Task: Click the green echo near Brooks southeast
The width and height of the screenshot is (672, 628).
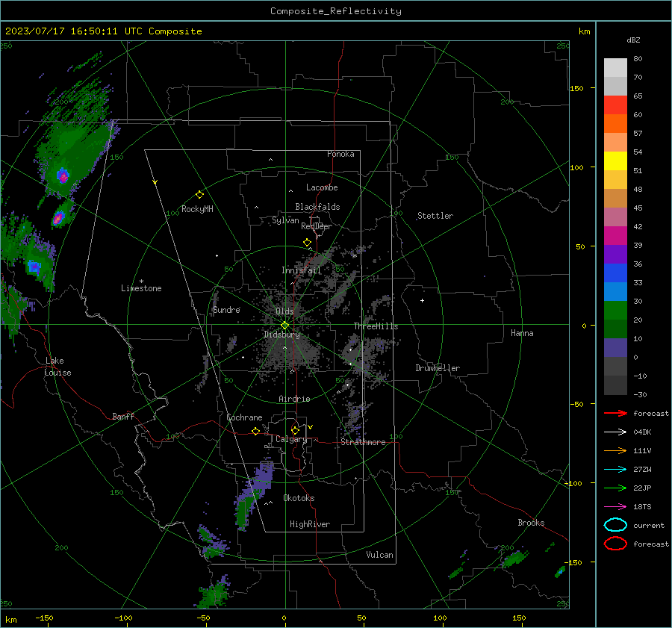Action: [x=514, y=559]
